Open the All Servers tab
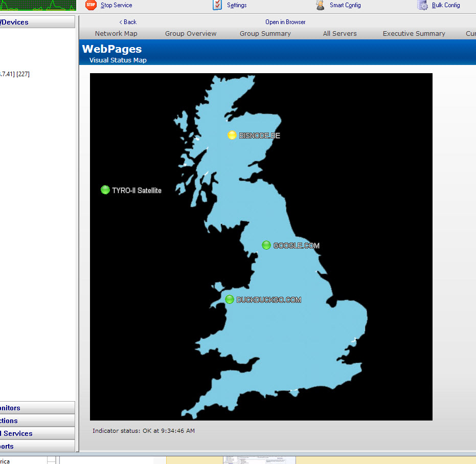The image size is (476, 464). [339, 34]
